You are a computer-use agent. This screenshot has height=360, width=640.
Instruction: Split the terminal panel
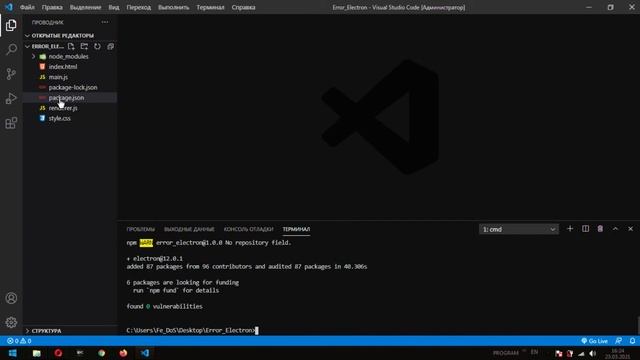[585, 229]
